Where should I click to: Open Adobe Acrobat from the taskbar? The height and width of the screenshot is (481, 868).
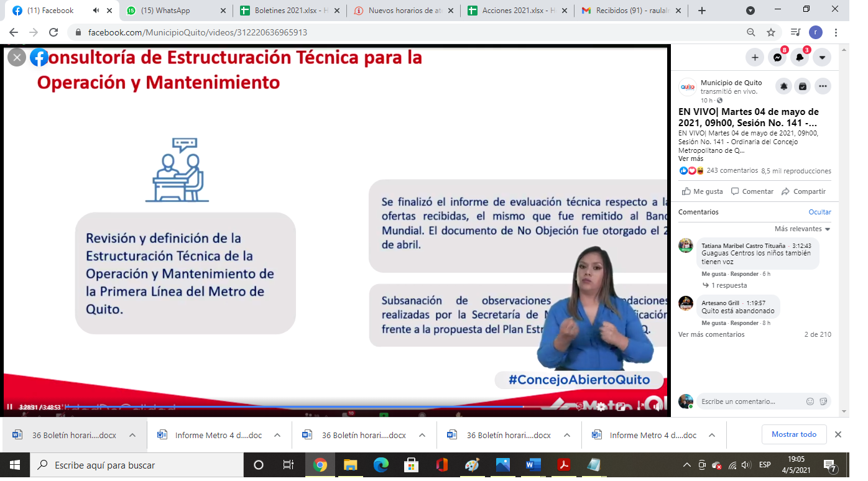click(x=564, y=465)
